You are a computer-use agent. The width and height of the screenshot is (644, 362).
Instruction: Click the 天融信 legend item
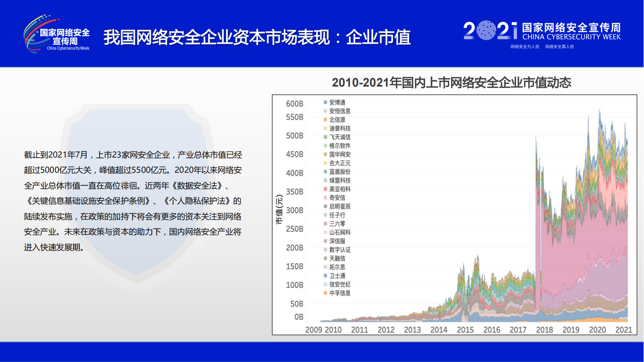click(x=337, y=259)
